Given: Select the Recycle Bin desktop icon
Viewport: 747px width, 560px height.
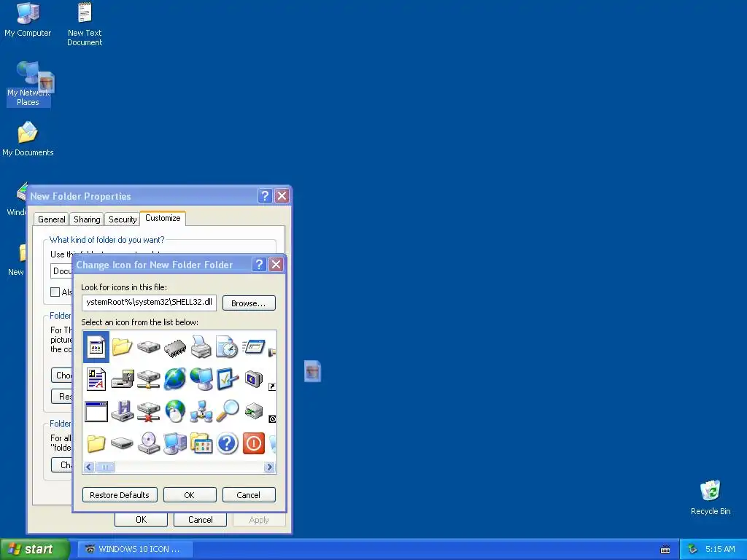Looking at the screenshot, I should click(x=711, y=497).
